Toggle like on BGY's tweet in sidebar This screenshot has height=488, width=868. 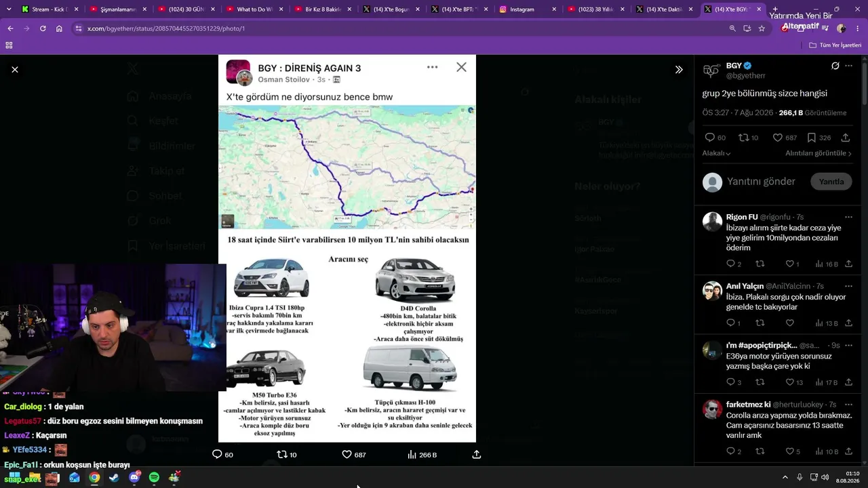785,138
